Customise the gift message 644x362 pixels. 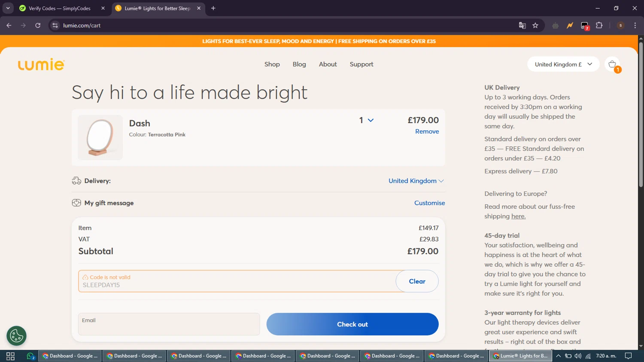[x=429, y=203]
